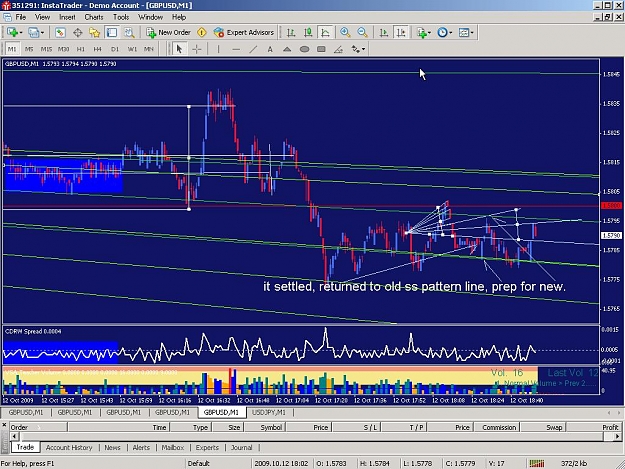This screenshot has height=469, width=625.
Task: Select the Crosshair tool
Action: click(197, 49)
